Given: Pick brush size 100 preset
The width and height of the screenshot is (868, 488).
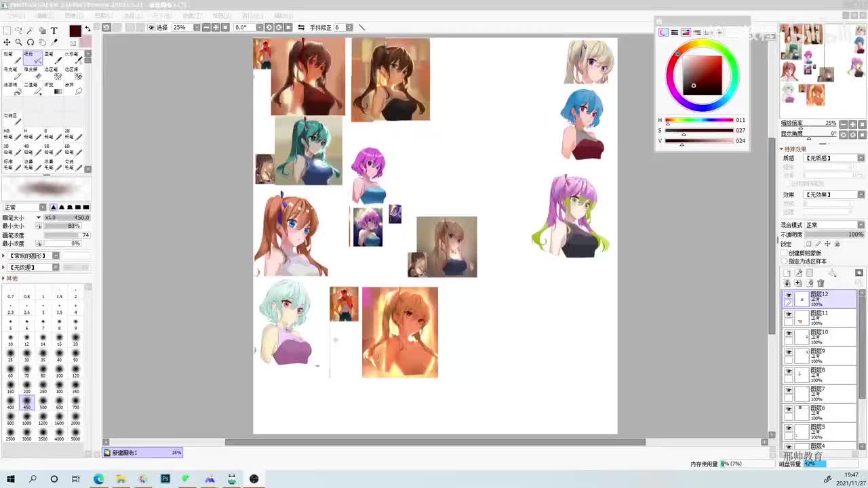Looking at the screenshot, I should [60, 371].
